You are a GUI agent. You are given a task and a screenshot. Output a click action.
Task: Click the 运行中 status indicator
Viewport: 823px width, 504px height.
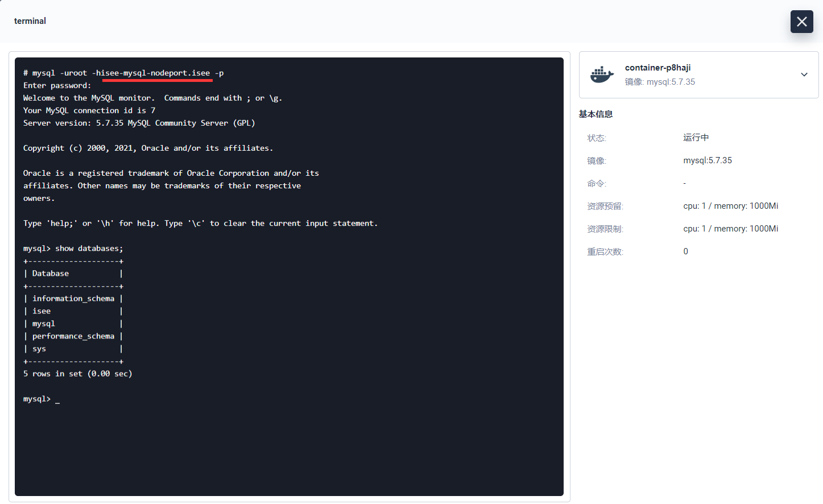[695, 137]
